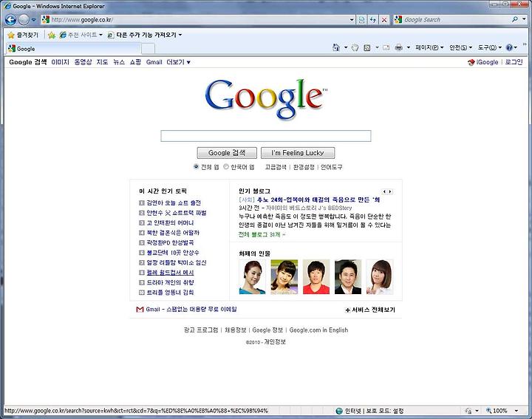Expand the Print options dropdown arrow
Screen dimensions: 532x419
pos(409,47)
